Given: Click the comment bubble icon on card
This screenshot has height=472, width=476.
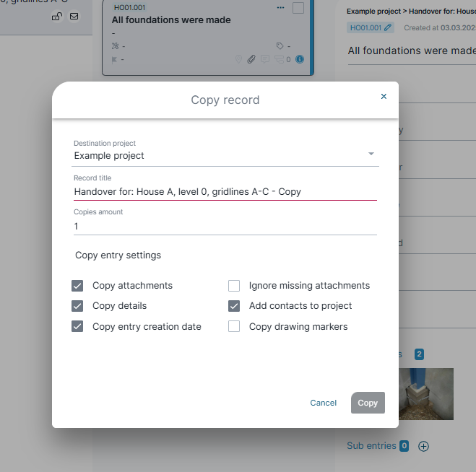Looking at the screenshot, I should coord(265,59).
